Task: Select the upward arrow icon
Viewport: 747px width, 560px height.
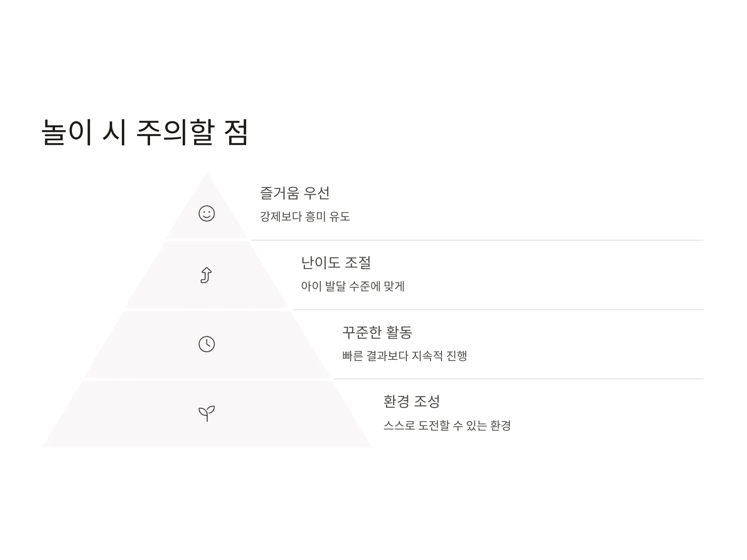Action: [206, 275]
